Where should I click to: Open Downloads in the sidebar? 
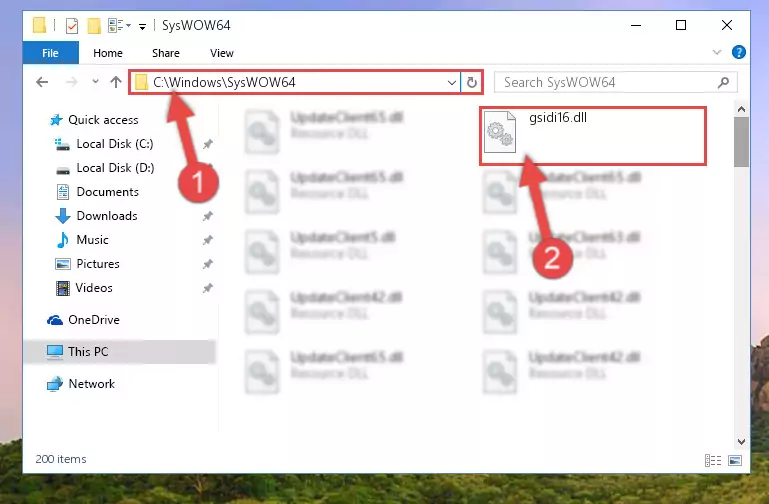pos(107,216)
